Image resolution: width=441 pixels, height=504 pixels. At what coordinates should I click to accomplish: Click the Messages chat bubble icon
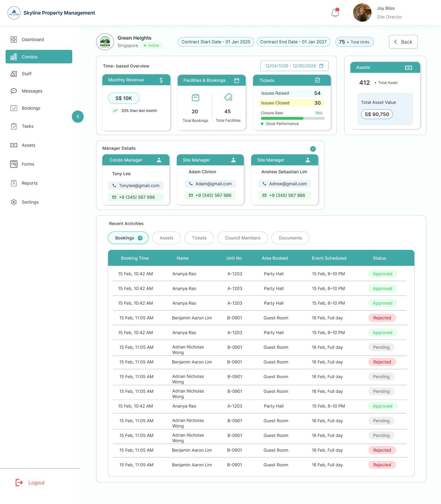pyautogui.click(x=14, y=91)
